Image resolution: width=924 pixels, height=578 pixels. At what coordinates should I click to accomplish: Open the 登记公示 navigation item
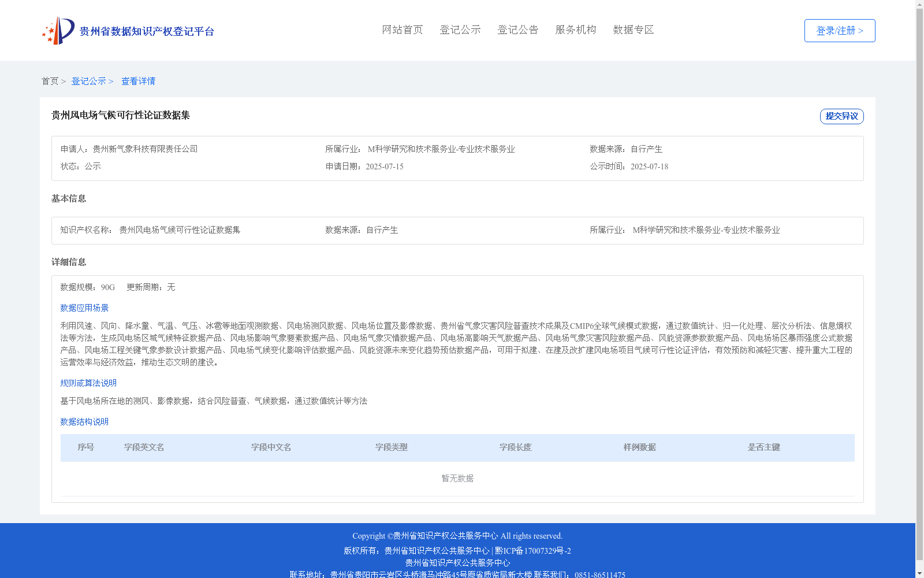click(460, 29)
